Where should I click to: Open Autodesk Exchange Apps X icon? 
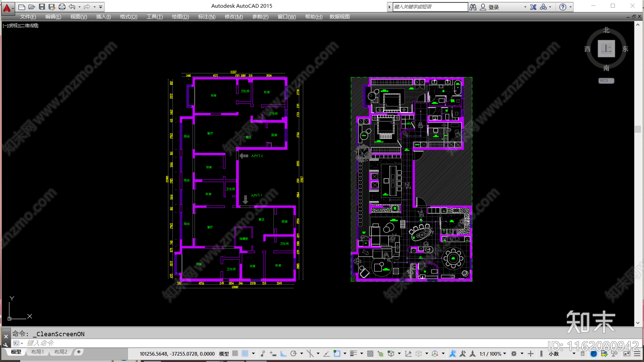click(x=533, y=7)
